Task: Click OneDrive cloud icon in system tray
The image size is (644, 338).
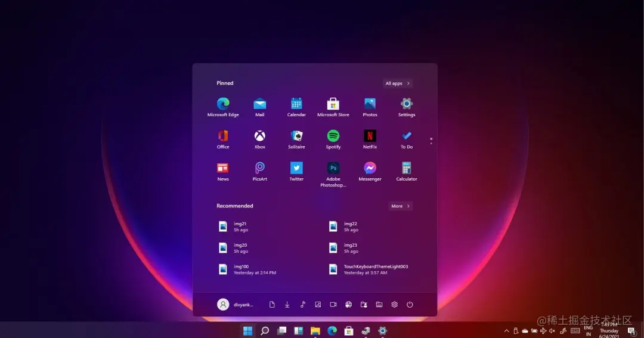Action: pos(525,331)
